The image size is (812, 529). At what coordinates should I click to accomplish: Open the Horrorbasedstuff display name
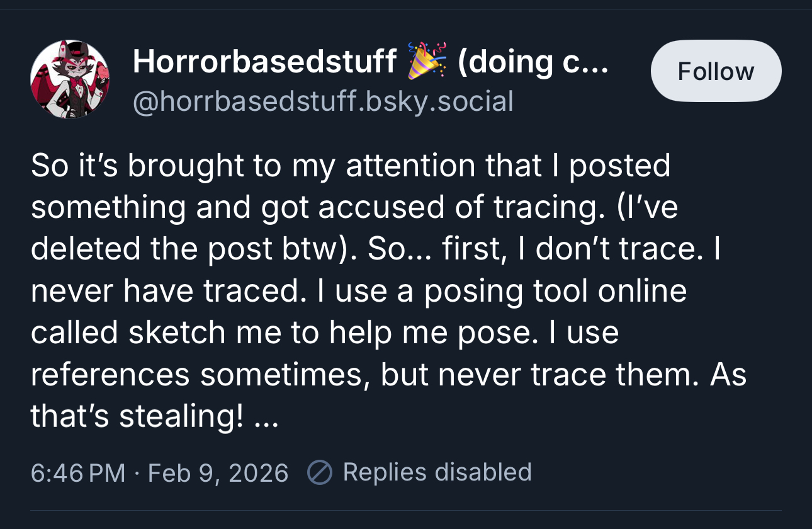coord(264,61)
